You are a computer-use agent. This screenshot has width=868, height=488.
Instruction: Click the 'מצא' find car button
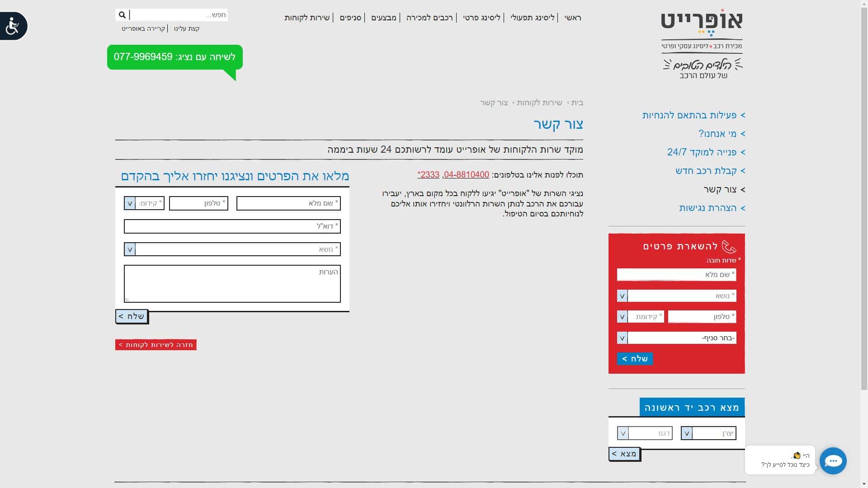pyautogui.click(x=624, y=454)
